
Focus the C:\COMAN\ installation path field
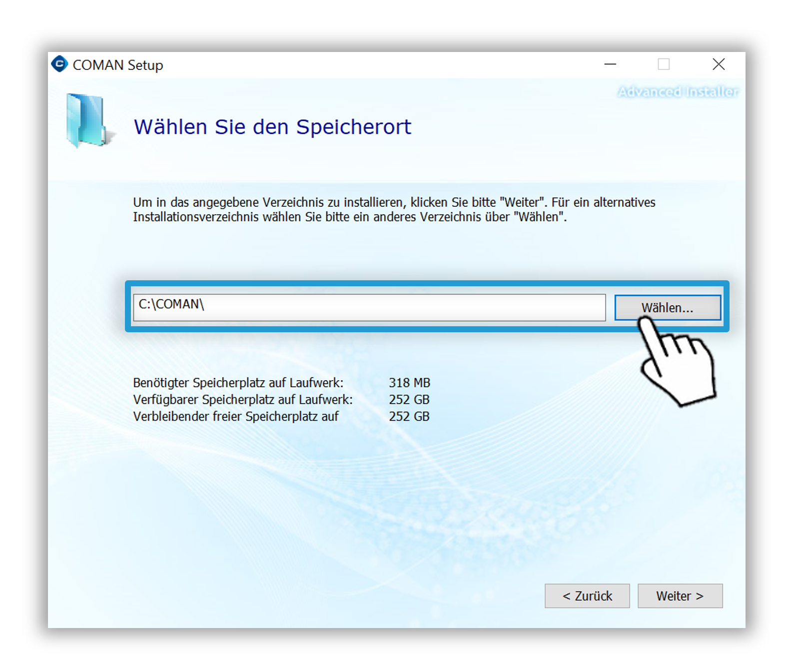(369, 307)
